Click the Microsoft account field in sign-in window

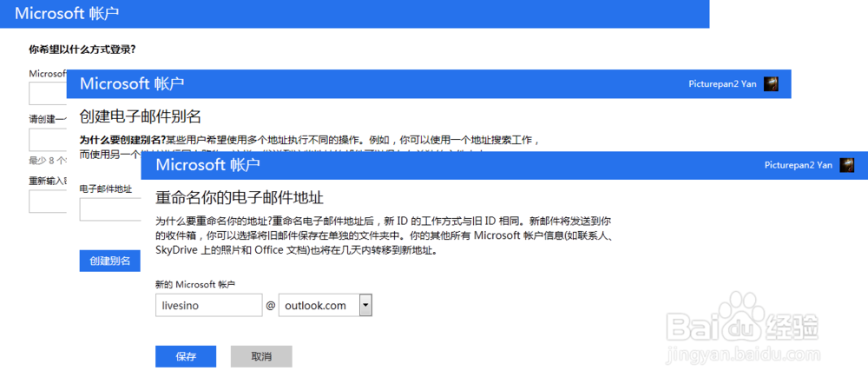48,93
